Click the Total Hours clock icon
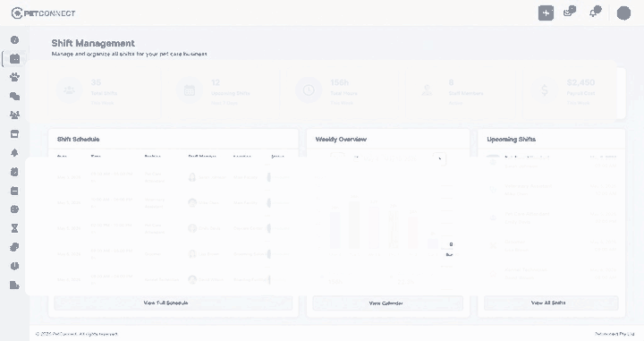 [309, 90]
